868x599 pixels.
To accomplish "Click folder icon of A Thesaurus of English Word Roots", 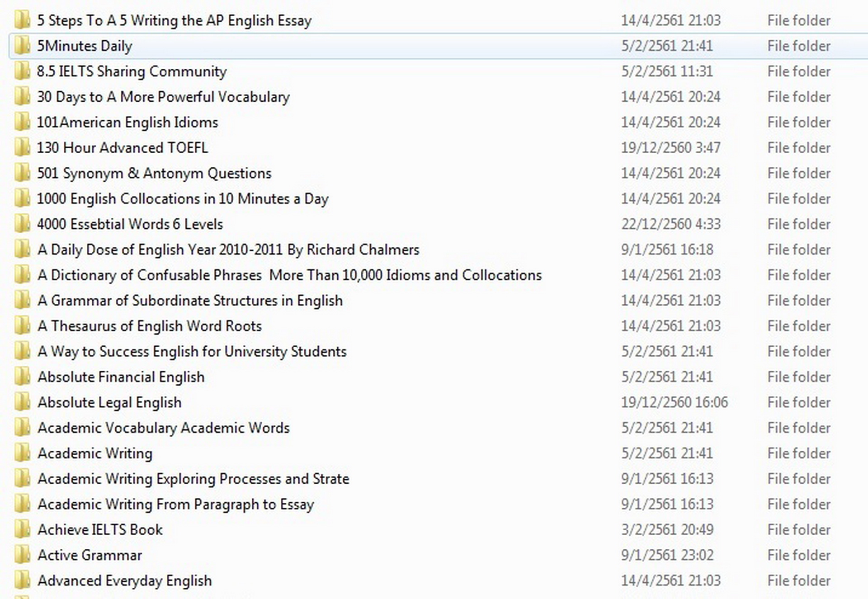I will point(22,326).
